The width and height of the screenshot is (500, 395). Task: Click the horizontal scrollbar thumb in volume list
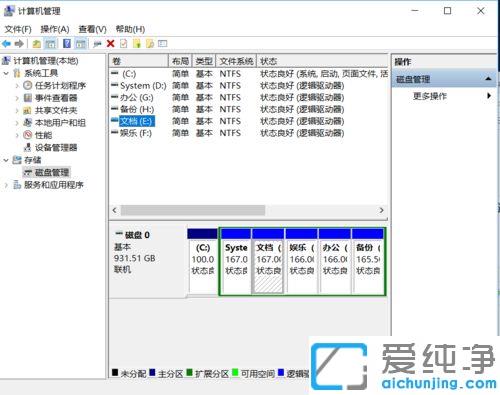[193, 210]
